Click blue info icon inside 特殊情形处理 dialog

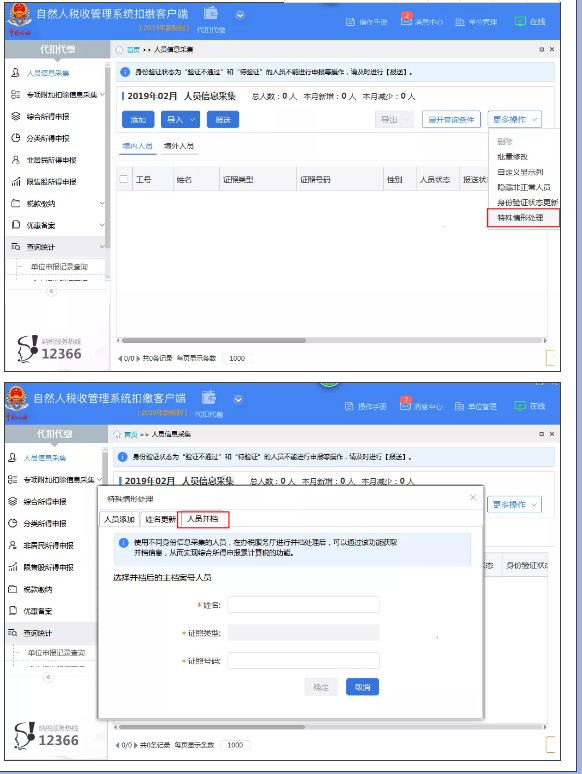(123, 542)
